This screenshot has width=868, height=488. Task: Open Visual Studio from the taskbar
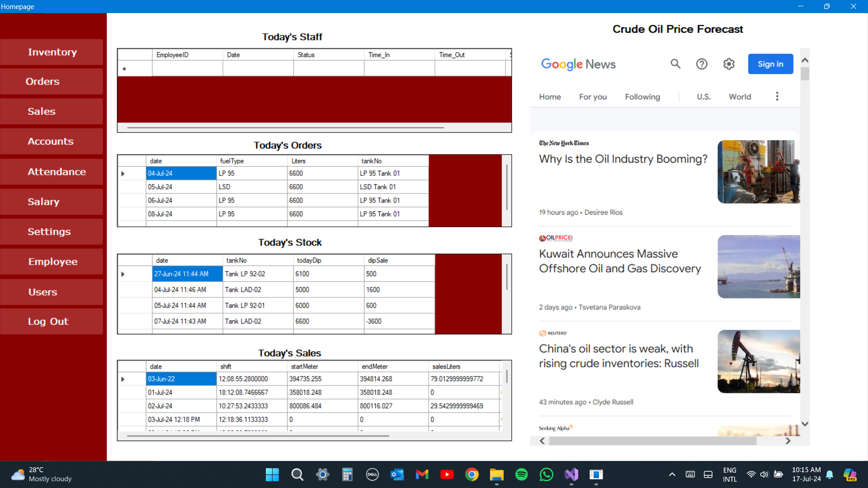point(571,474)
